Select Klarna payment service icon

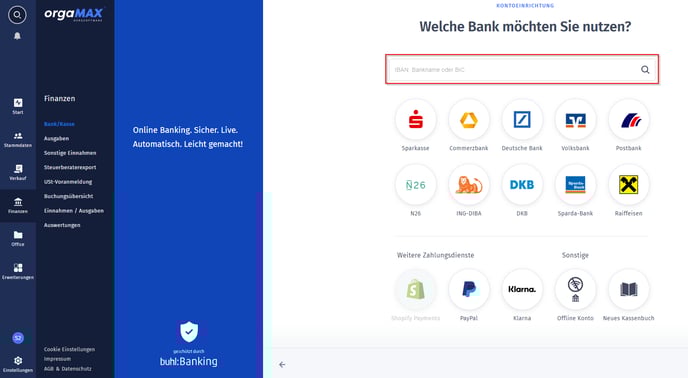pyautogui.click(x=522, y=289)
